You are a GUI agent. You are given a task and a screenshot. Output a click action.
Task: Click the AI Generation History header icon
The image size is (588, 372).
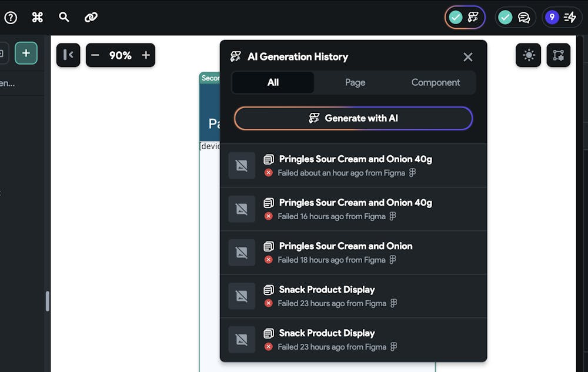(236, 56)
